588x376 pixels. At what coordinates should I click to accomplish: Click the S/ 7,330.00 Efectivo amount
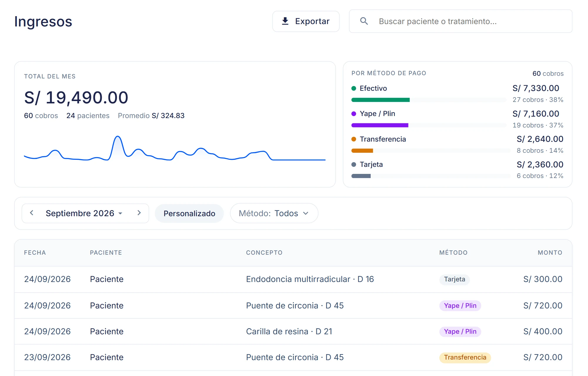pyautogui.click(x=536, y=88)
